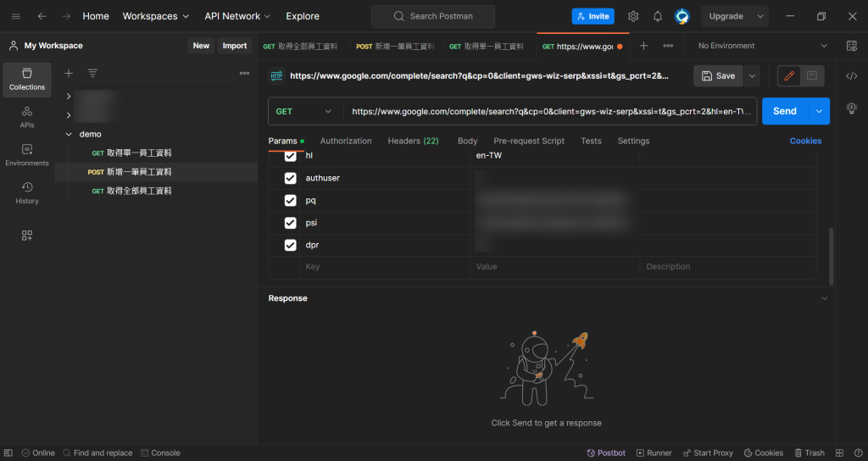Create new collection with plus icon
868x461 pixels.
tap(69, 73)
